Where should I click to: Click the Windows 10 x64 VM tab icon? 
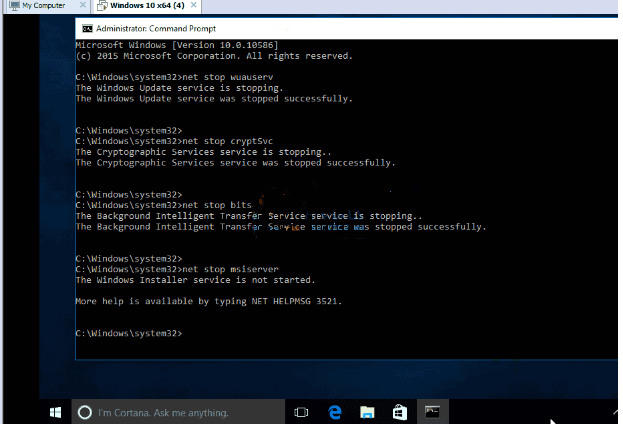tap(102, 6)
